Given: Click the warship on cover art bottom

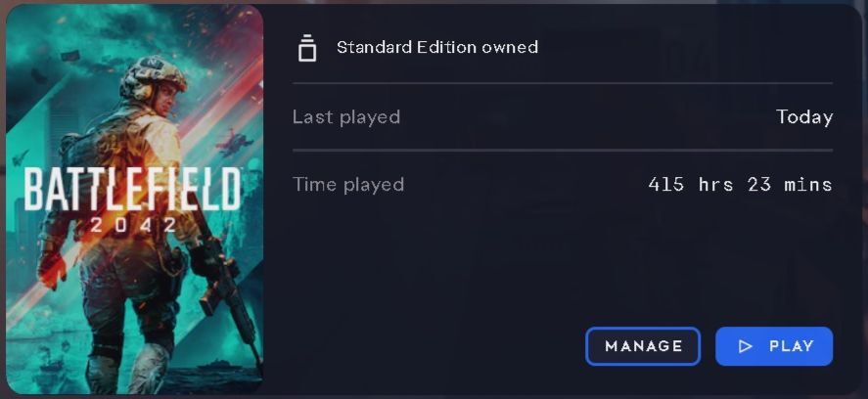Looking at the screenshot, I should [218, 366].
